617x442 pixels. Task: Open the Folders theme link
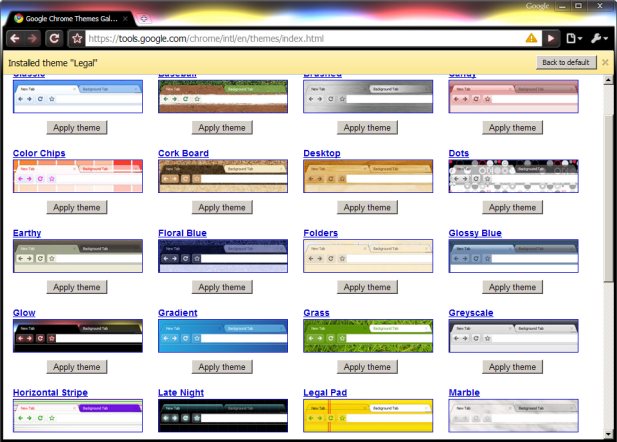(x=320, y=233)
